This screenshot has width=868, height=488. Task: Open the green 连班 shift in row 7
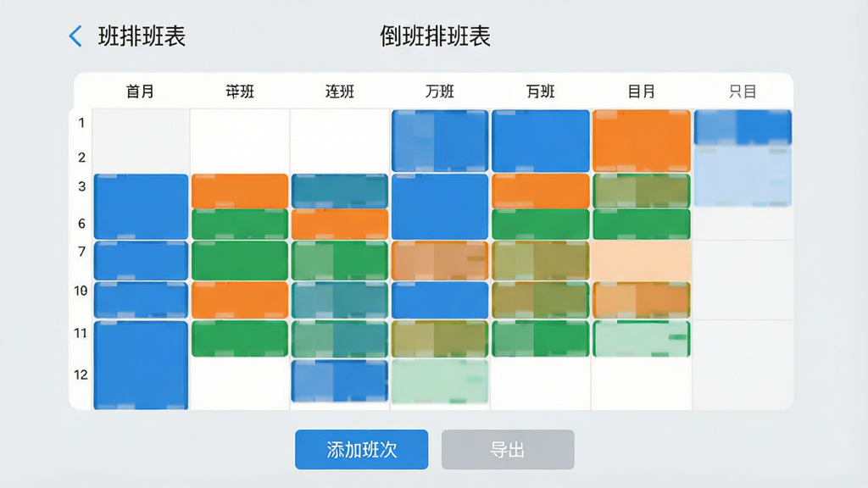[x=339, y=260]
